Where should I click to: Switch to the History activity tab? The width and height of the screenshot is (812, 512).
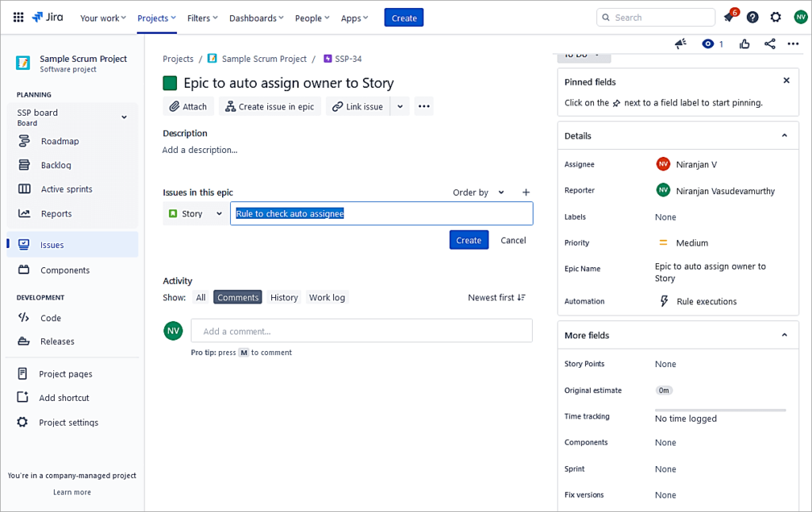(284, 296)
